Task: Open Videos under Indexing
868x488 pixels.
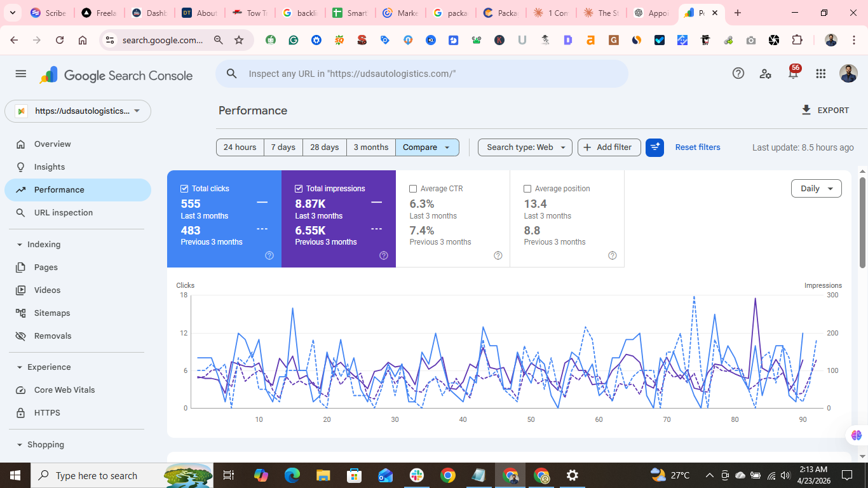Action: pos(78,290)
